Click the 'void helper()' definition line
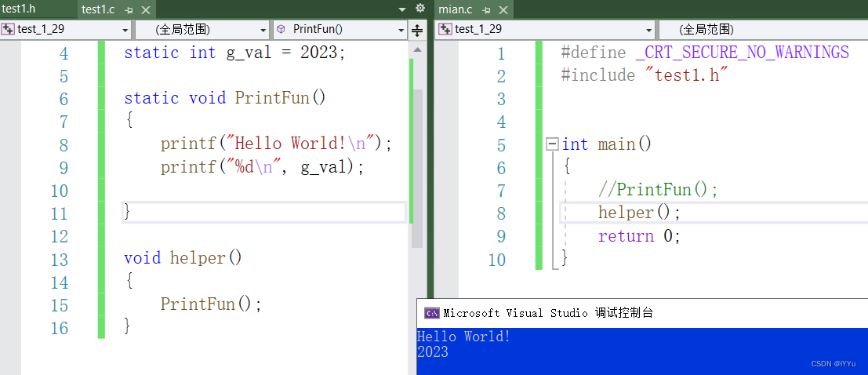The image size is (868, 375). tap(183, 258)
